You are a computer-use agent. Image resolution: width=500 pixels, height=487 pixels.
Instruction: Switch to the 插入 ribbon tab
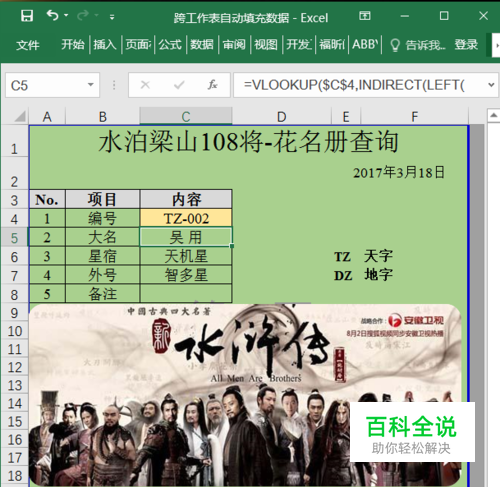pos(105,44)
